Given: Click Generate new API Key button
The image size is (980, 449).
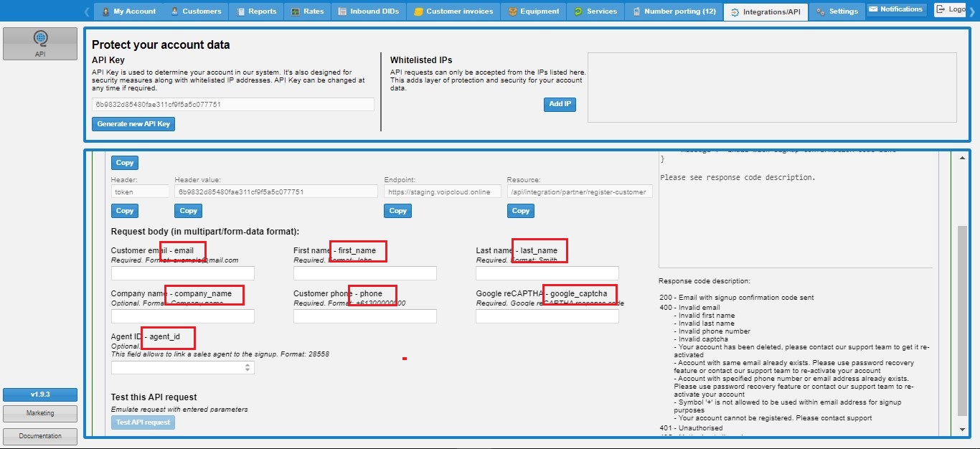Looking at the screenshot, I should 133,124.
